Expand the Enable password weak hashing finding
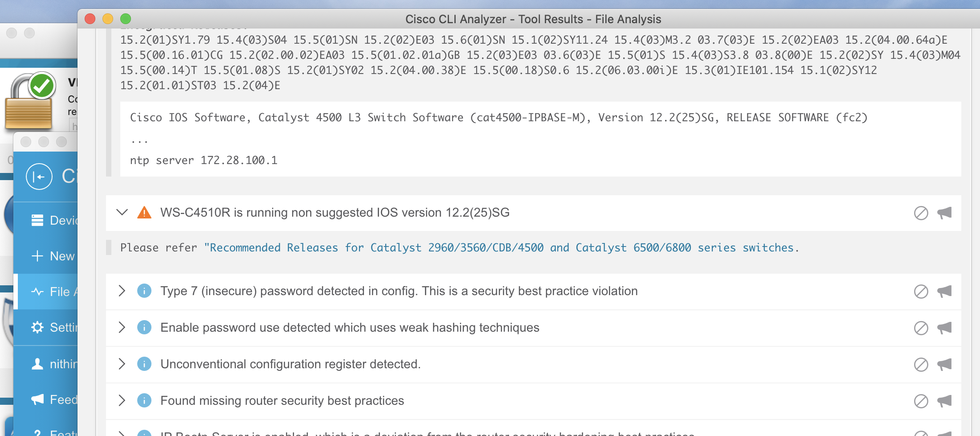Viewport: 980px width, 436px height. pos(121,327)
